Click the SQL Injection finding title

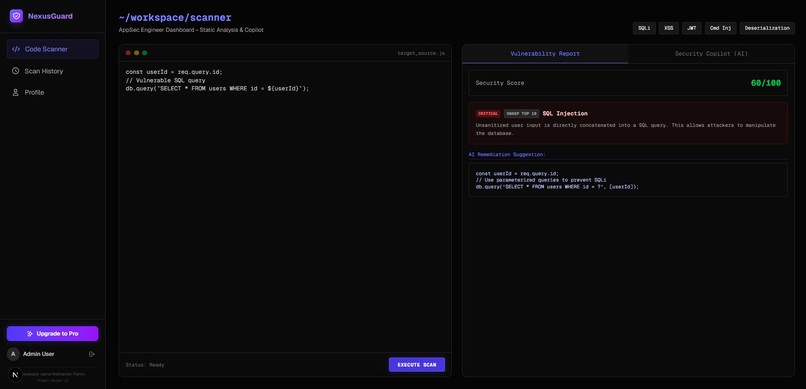coord(565,114)
